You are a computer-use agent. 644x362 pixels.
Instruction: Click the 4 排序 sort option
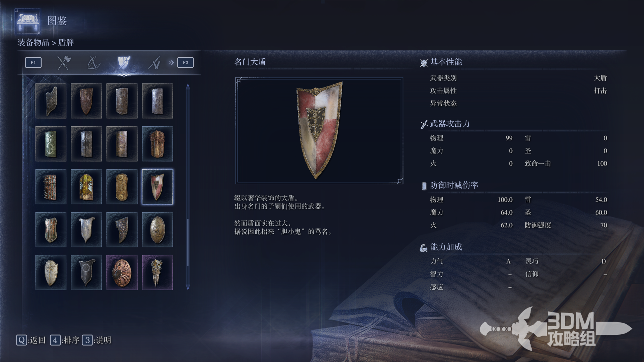point(65,340)
